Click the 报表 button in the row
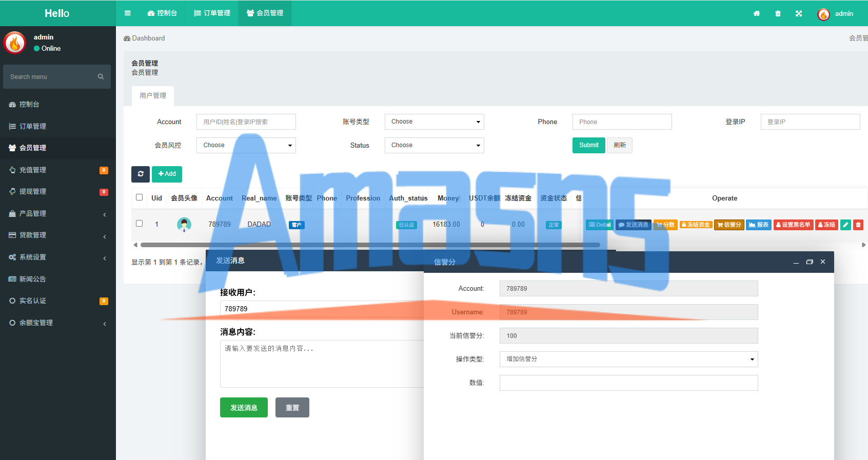Screen dimensions: 868x460 pos(759,225)
